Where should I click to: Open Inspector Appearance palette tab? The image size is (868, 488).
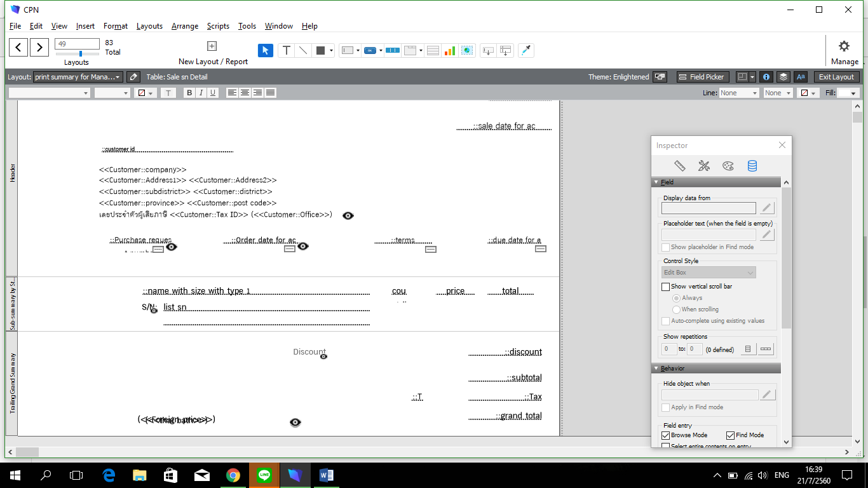pos(728,166)
